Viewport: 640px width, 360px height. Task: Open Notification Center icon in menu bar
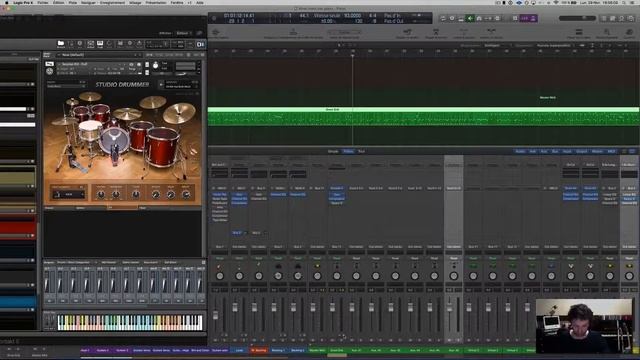point(632,2)
